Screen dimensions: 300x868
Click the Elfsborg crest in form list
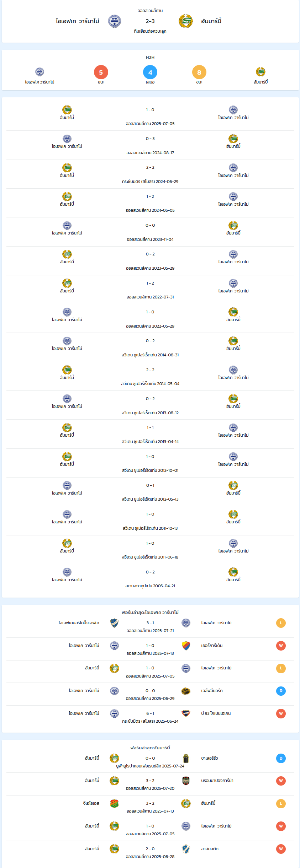point(186,691)
